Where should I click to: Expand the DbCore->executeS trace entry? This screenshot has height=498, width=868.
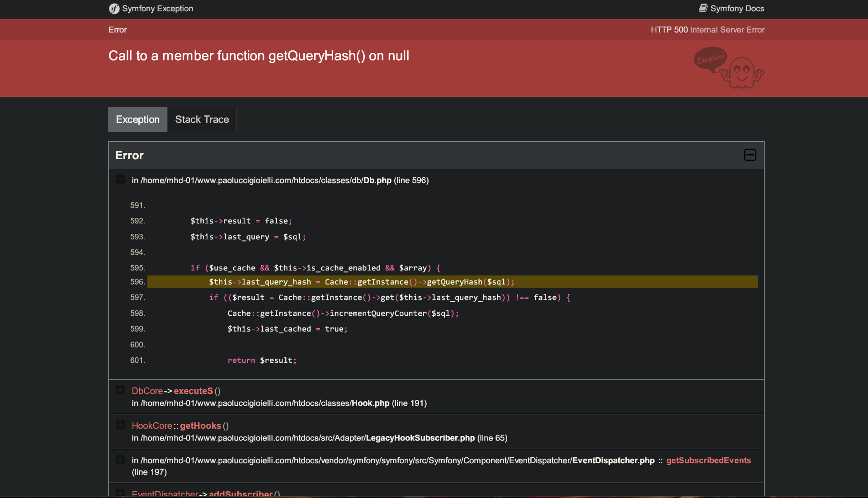click(120, 390)
